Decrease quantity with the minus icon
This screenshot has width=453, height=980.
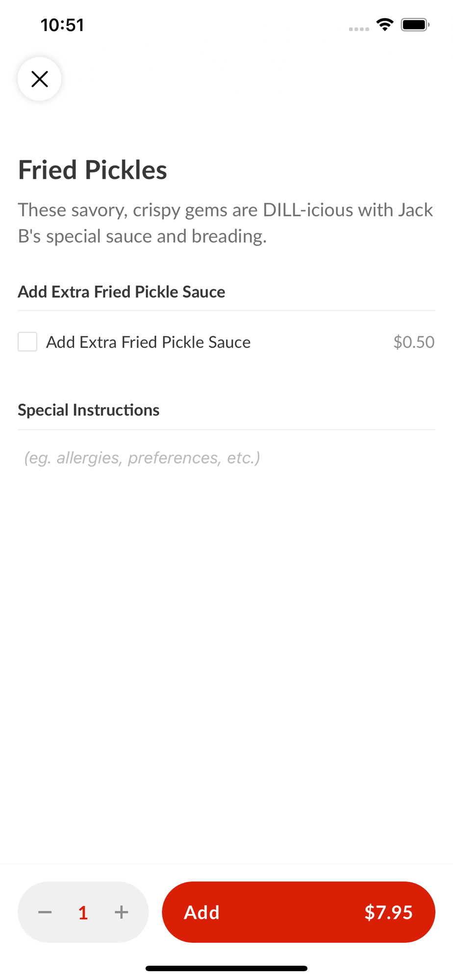(45, 912)
